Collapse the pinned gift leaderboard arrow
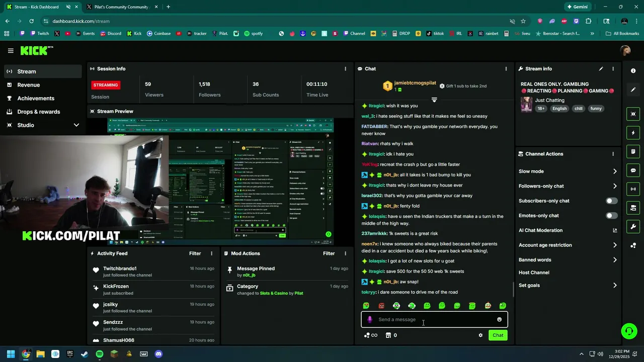The width and height of the screenshot is (644, 362). pos(434,100)
